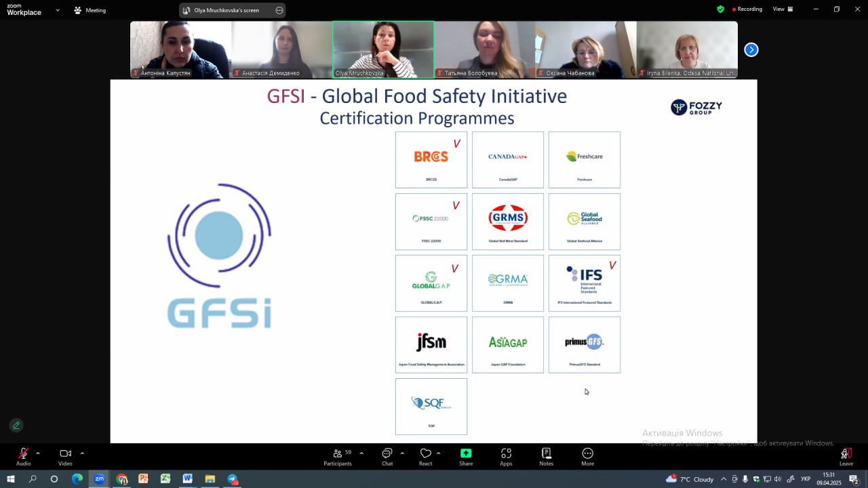Open Microsoft Edge from taskbar

point(77,479)
